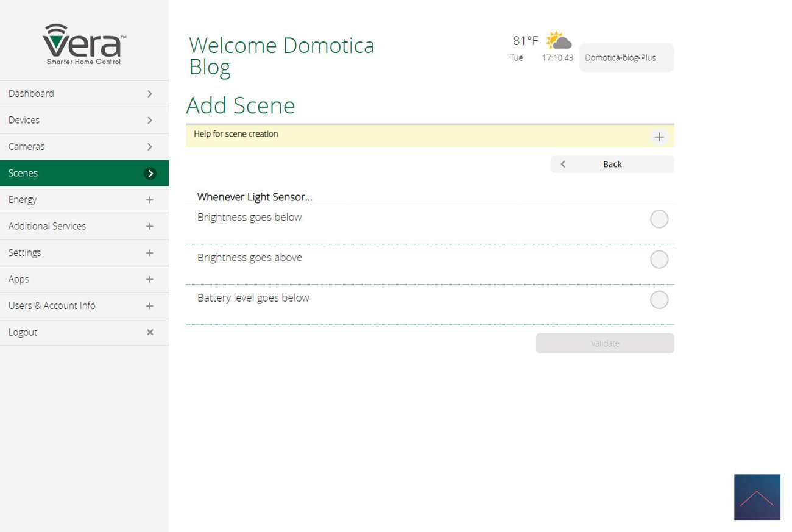The image size is (792, 532).
Task: Click the Scenes circled arrow icon
Action: pos(150,174)
